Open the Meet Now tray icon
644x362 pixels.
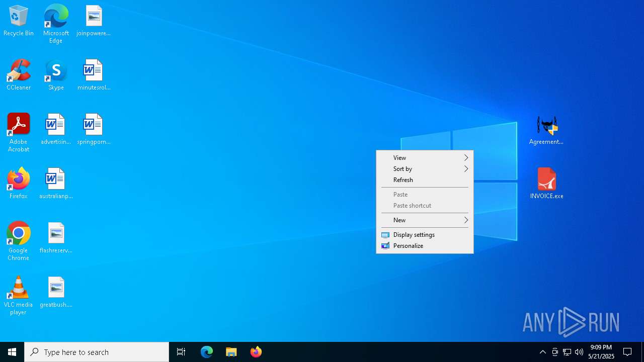coord(555,352)
